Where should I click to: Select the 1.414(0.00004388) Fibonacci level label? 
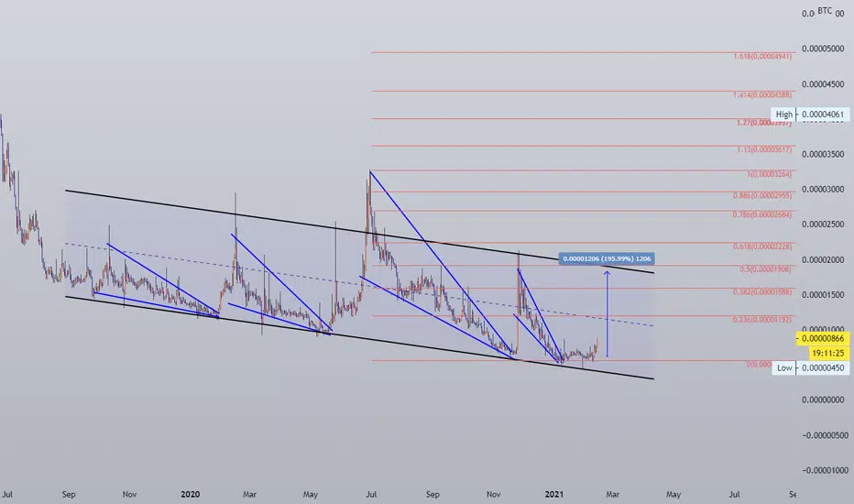click(x=762, y=95)
